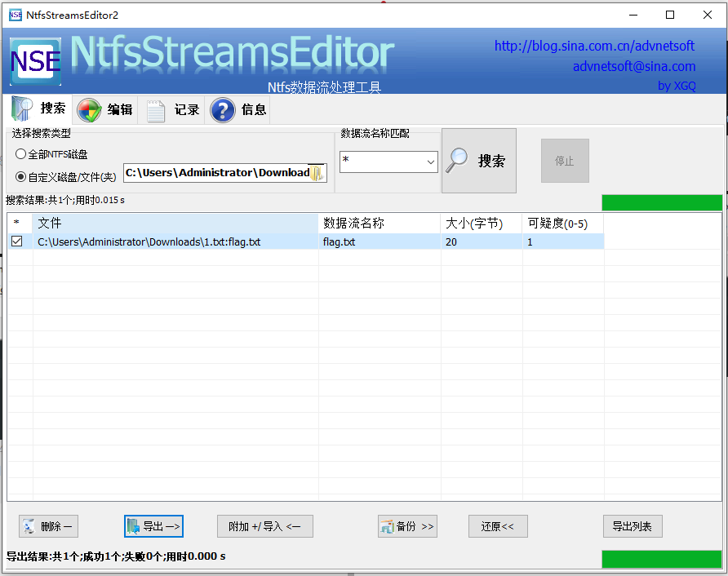Click the shield icon on 编辑 tab
This screenshot has height=576, width=728.
pyautogui.click(x=89, y=110)
